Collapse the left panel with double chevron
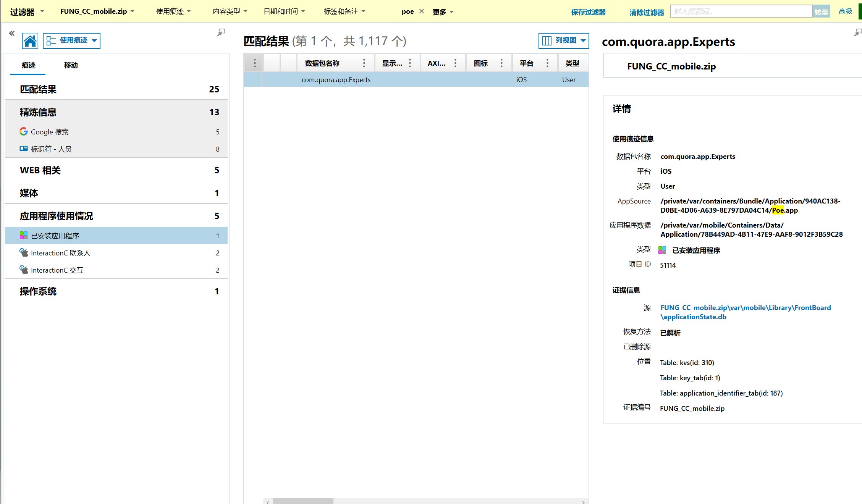The height and width of the screenshot is (504, 862). pos(12,34)
